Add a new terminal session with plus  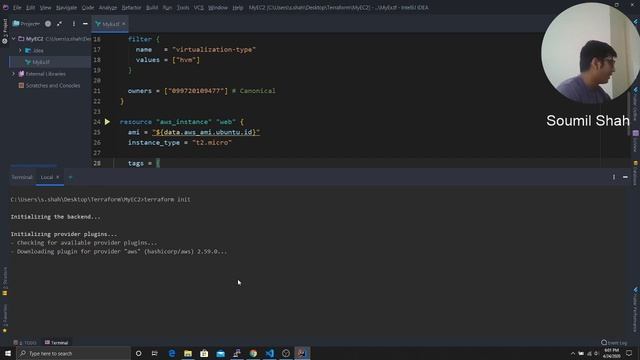[70, 177]
